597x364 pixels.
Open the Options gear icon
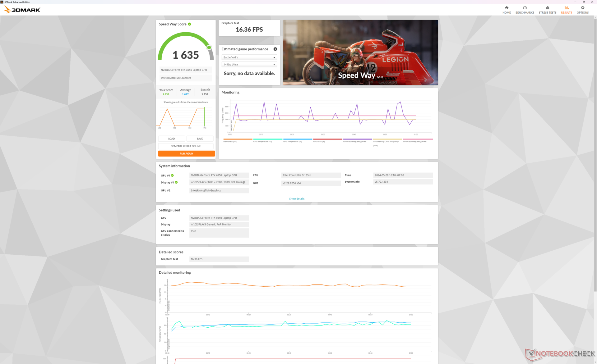[582, 8]
